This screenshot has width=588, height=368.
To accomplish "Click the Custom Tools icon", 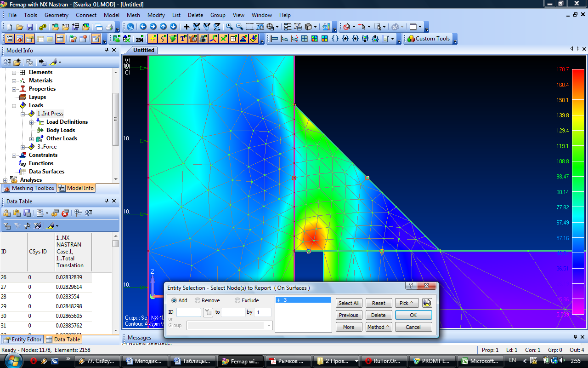I will click(x=411, y=39).
